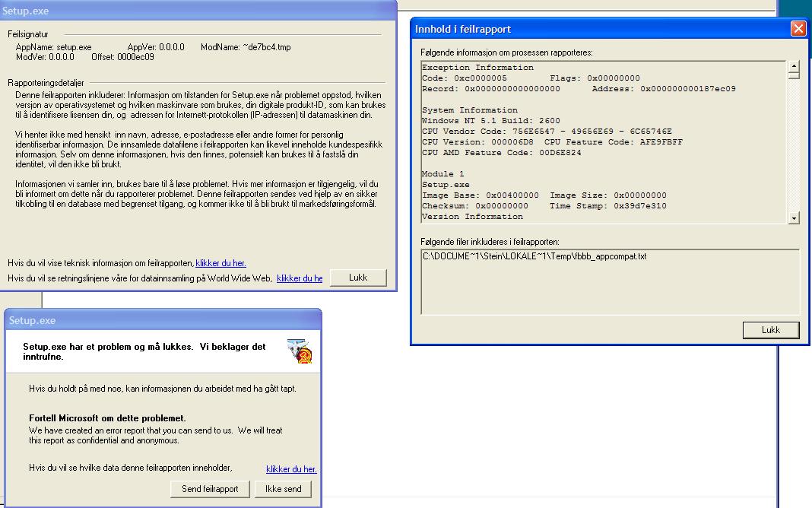Image resolution: width=812 pixels, height=508 pixels.
Task: Click scroll up arrow in exception information box
Action: click(x=794, y=66)
